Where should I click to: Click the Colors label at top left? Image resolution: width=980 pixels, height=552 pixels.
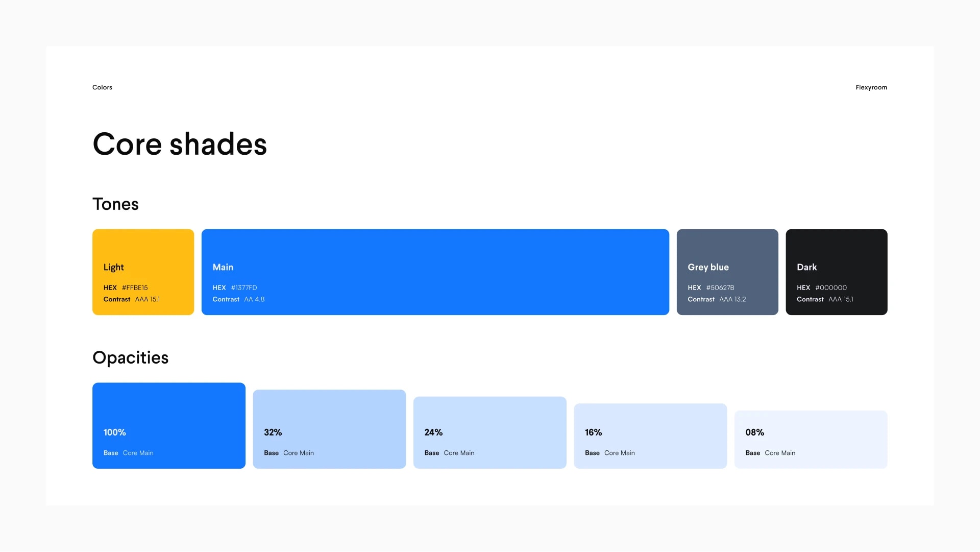point(102,87)
